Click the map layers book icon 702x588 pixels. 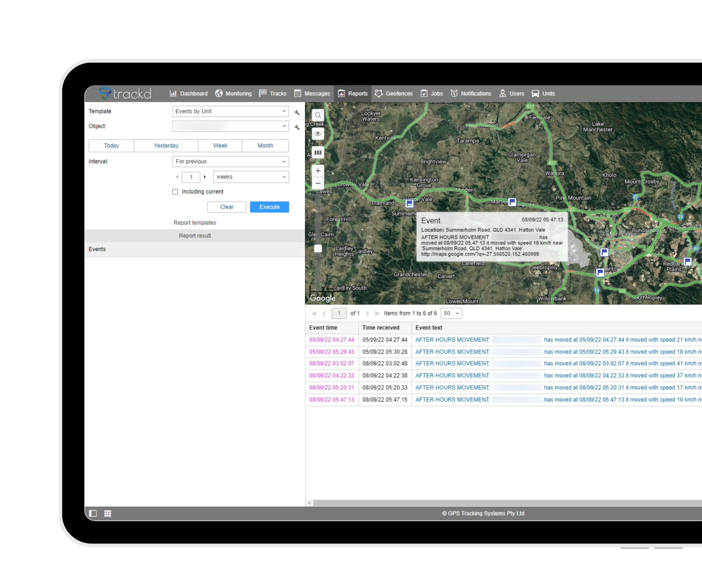318,153
